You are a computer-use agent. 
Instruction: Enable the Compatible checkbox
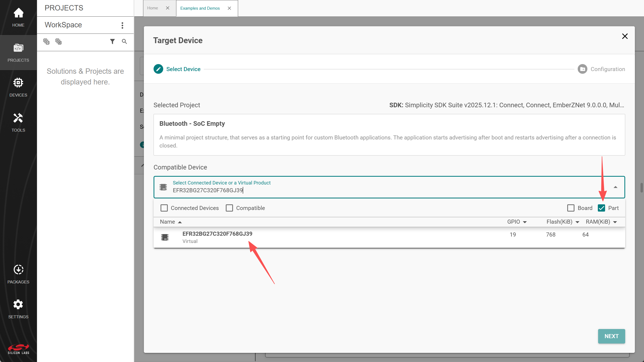pos(229,208)
